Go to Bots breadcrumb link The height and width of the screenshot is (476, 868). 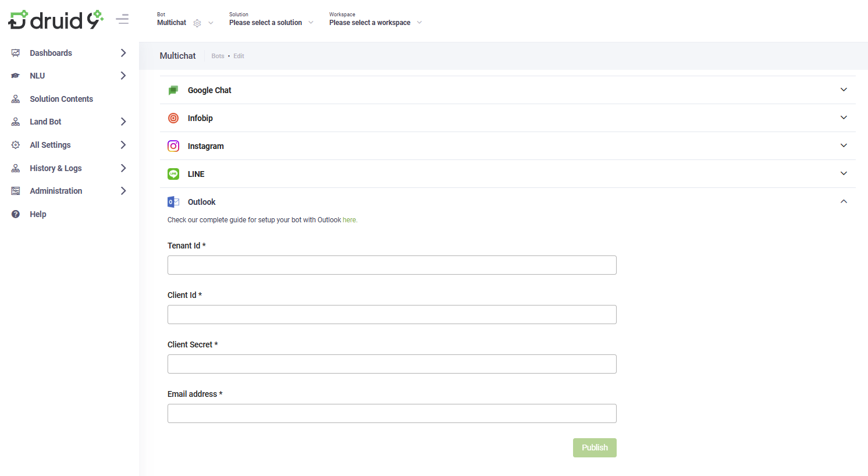(218, 56)
